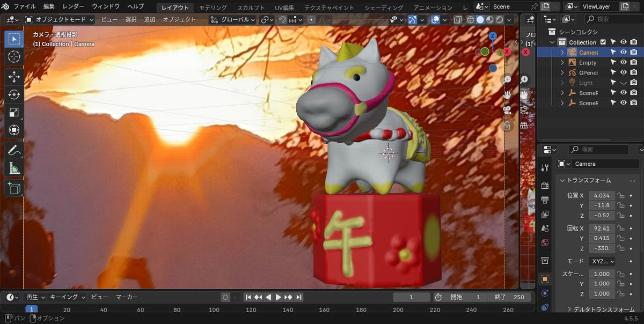Select the 3D Cursor tool

point(14,56)
